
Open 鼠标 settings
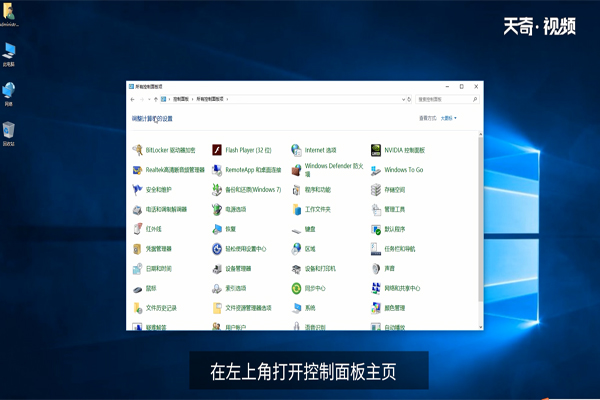tap(144, 289)
